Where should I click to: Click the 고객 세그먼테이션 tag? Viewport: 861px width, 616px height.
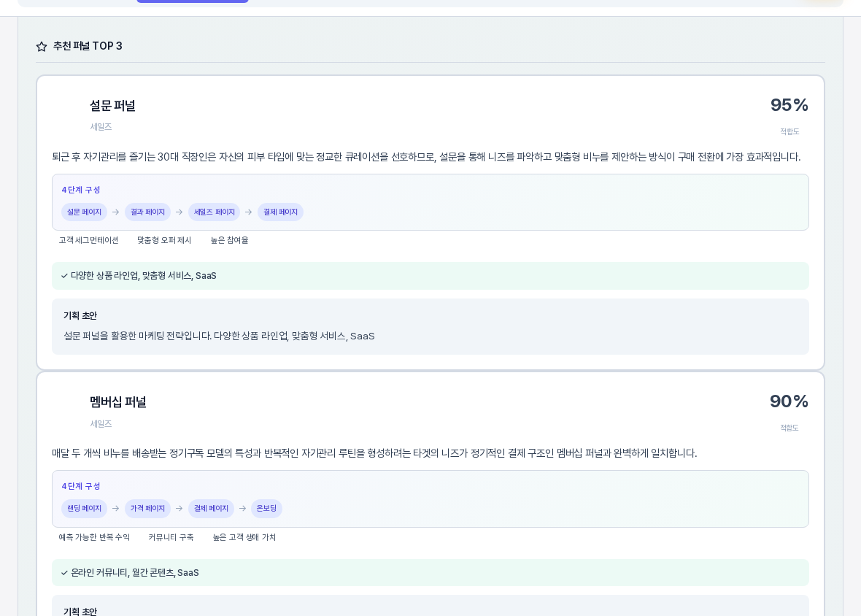(88, 240)
